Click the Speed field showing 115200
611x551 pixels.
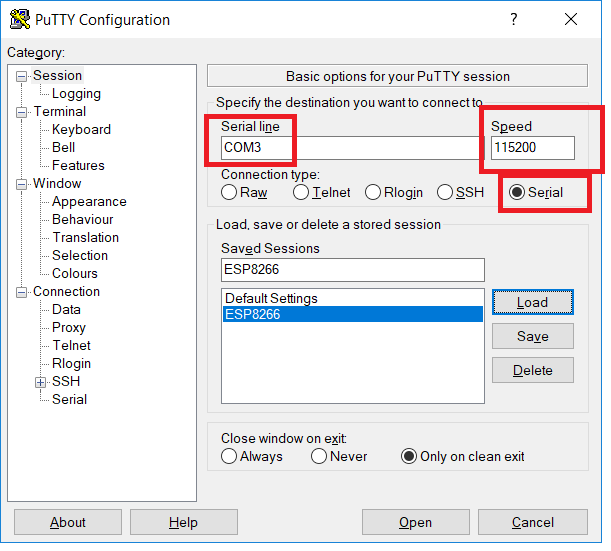tap(533, 148)
